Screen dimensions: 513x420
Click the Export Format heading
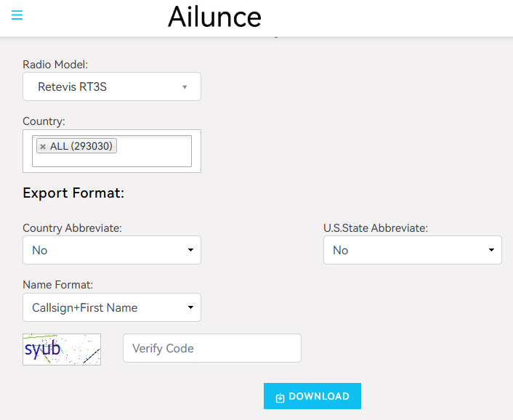click(x=73, y=193)
